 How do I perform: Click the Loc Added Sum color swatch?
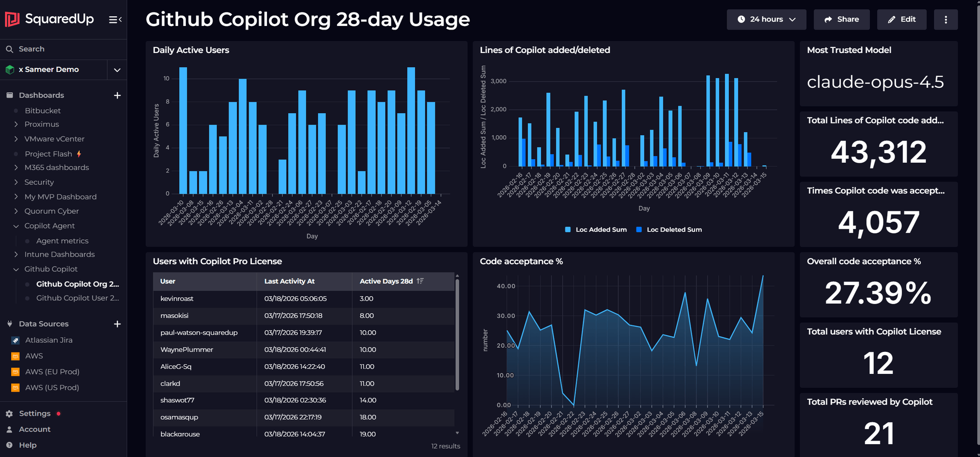(568, 230)
